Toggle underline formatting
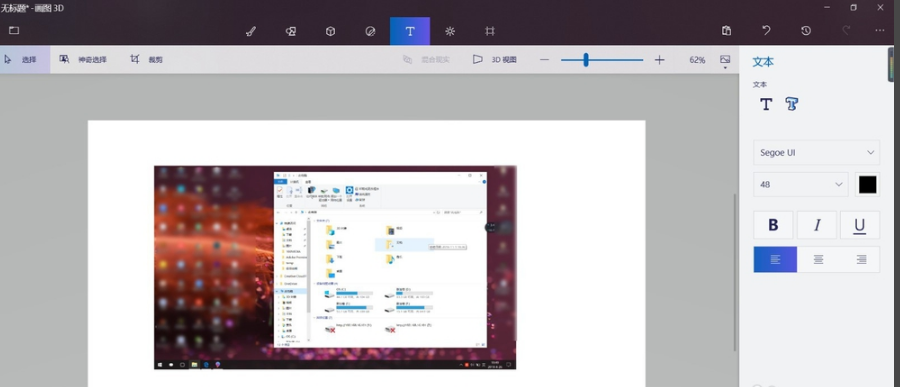The width and height of the screenshot is (900, 387). point(860,225)
